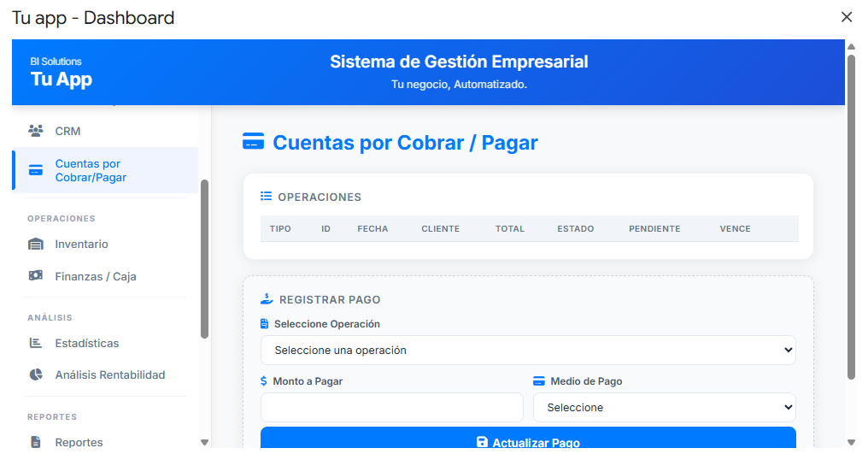Click the Finanzas / Caja money icon
This screenshot has width=868, height=454.
(x=36, y=275)
